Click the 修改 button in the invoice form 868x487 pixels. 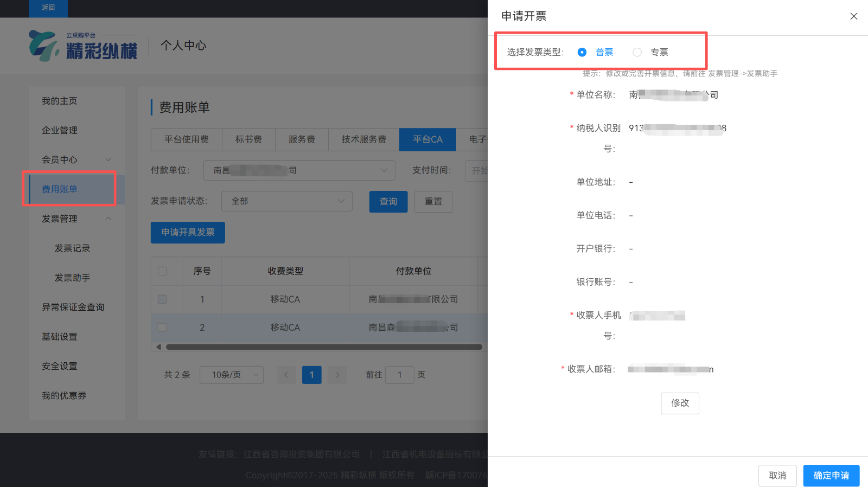point(680,403)
